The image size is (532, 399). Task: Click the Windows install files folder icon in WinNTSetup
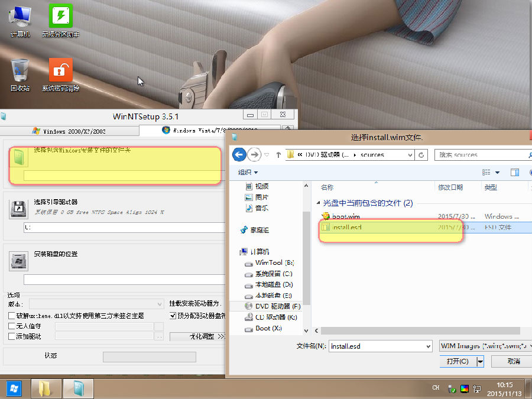tap(19, 157)
